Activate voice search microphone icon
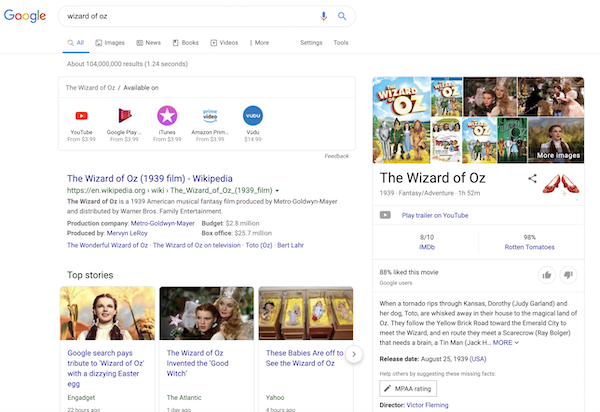The height and width of the screenshot is (412, 600). coord(324,16)
